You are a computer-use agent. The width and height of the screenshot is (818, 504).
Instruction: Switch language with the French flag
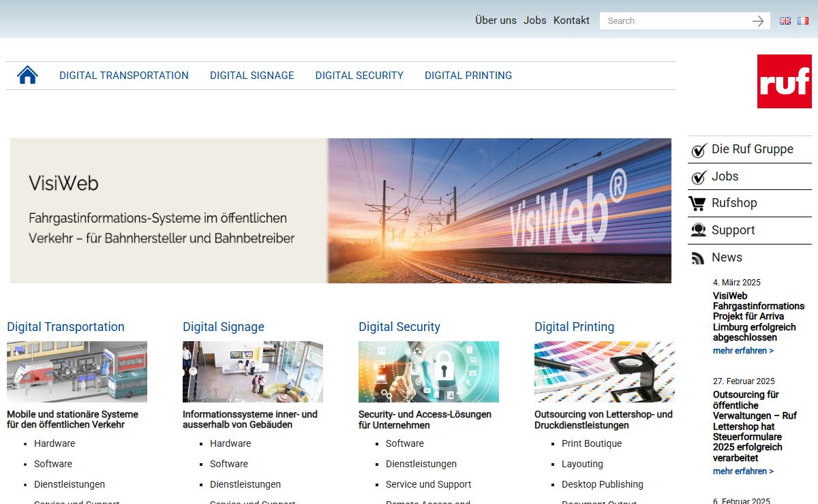tap(803, 20)
